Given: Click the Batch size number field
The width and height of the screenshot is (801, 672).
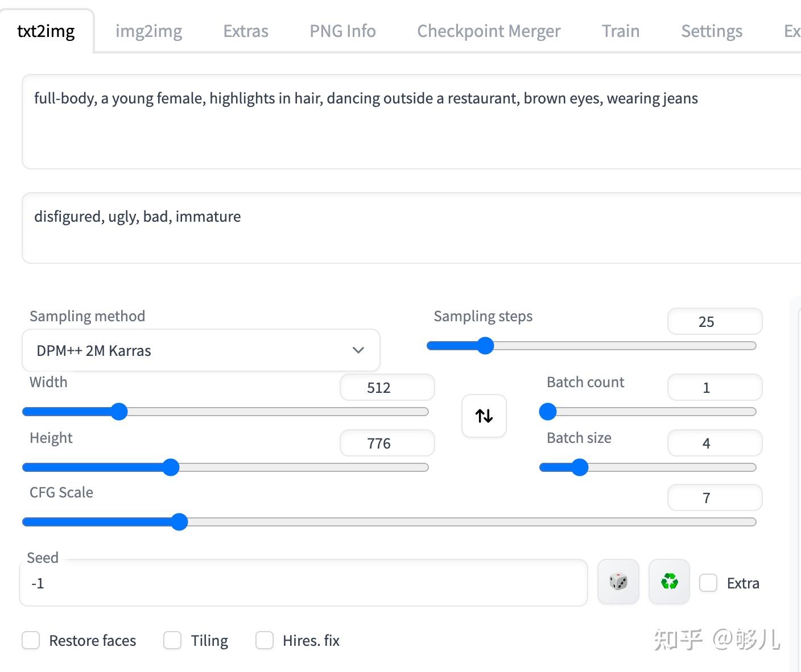Looking at the screenshot, I should click(715, 443).
